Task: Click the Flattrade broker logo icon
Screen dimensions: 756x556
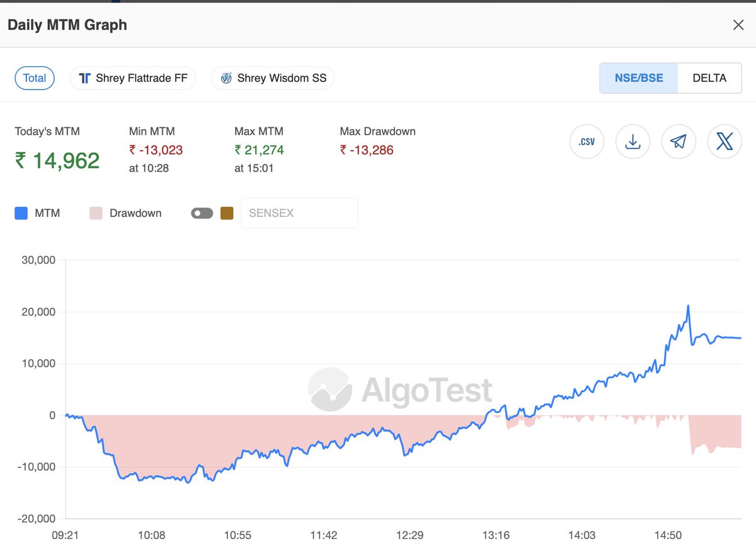Action: coord(85,78)
